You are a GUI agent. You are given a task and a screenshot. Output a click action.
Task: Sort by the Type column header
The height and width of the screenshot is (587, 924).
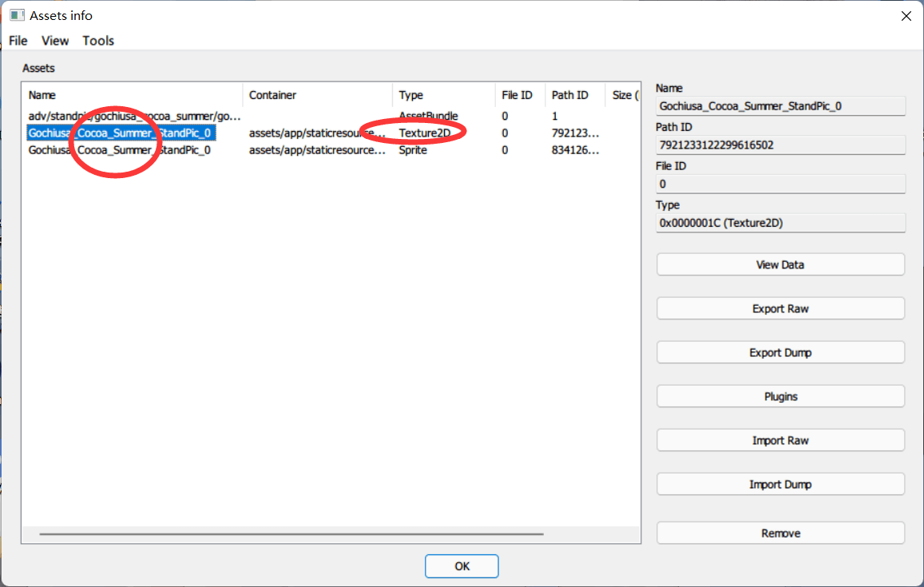pos(443,95)
